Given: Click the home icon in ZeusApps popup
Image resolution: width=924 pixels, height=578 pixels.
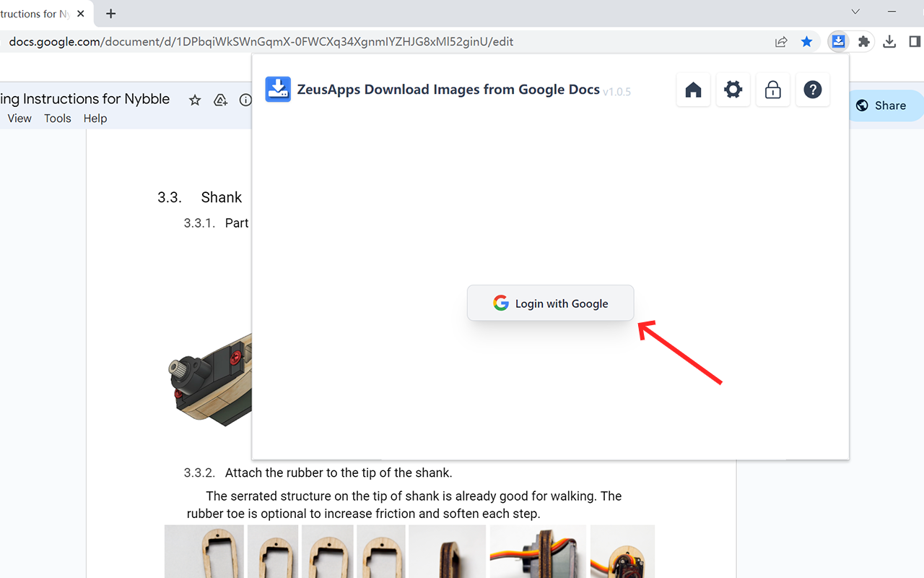Looking at the screenshot, I should (x=693, y=90).
